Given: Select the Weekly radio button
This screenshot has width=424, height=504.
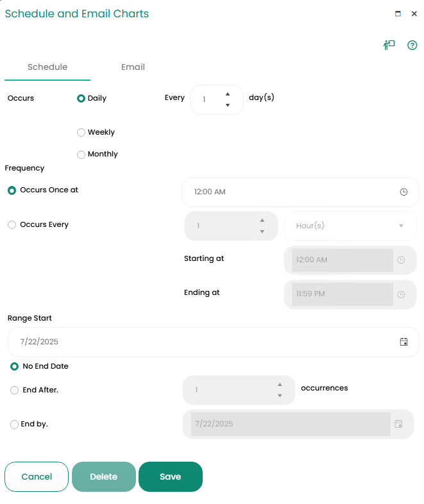Looking at the screenshot, I should click(x=81, y=133).
